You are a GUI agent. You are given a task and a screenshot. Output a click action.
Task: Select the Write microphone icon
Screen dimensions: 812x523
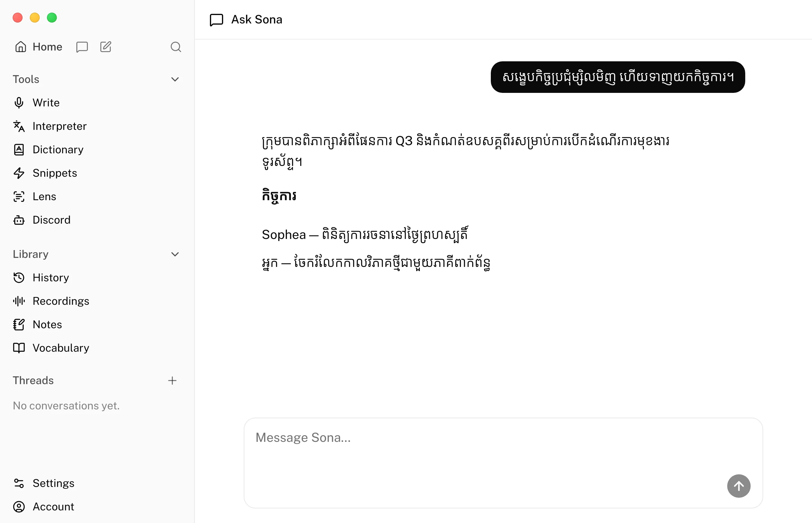click(19, 102)
